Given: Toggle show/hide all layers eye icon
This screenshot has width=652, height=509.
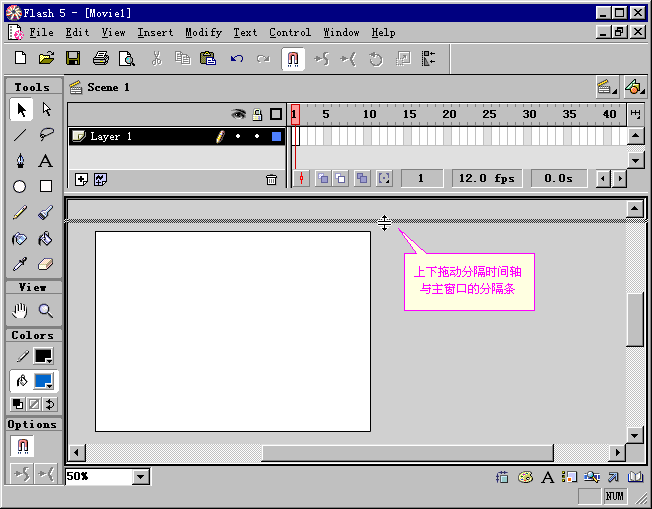Looking at the screenshot, I should (x=238, y=114).
